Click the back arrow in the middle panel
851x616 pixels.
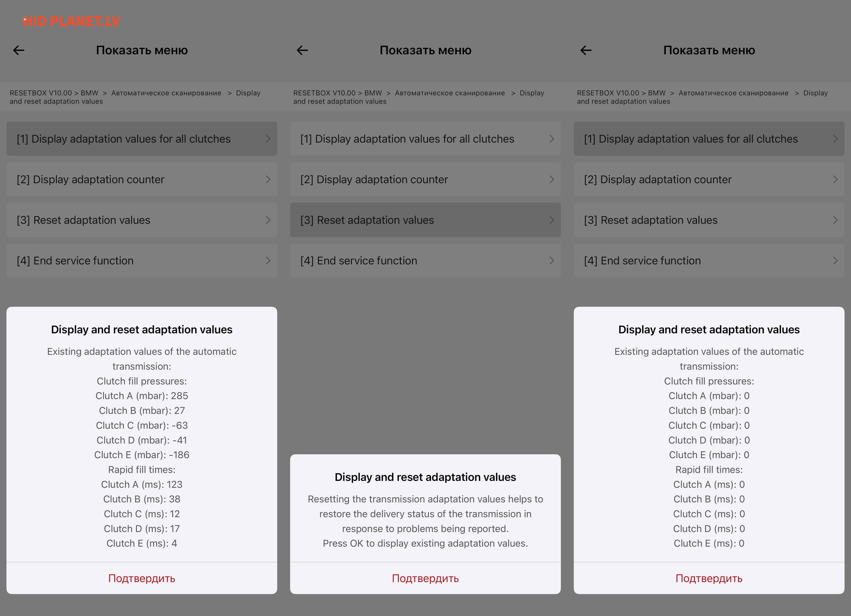click(302, 50)
